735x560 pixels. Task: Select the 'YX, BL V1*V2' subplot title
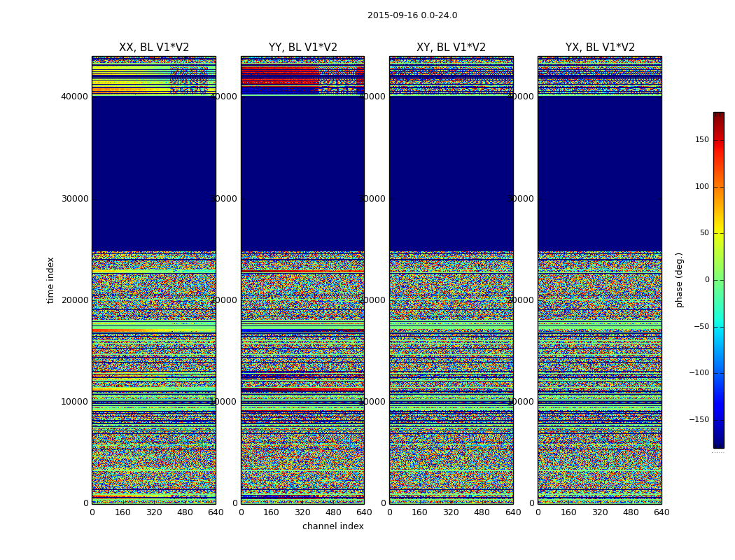coord(600,48)
